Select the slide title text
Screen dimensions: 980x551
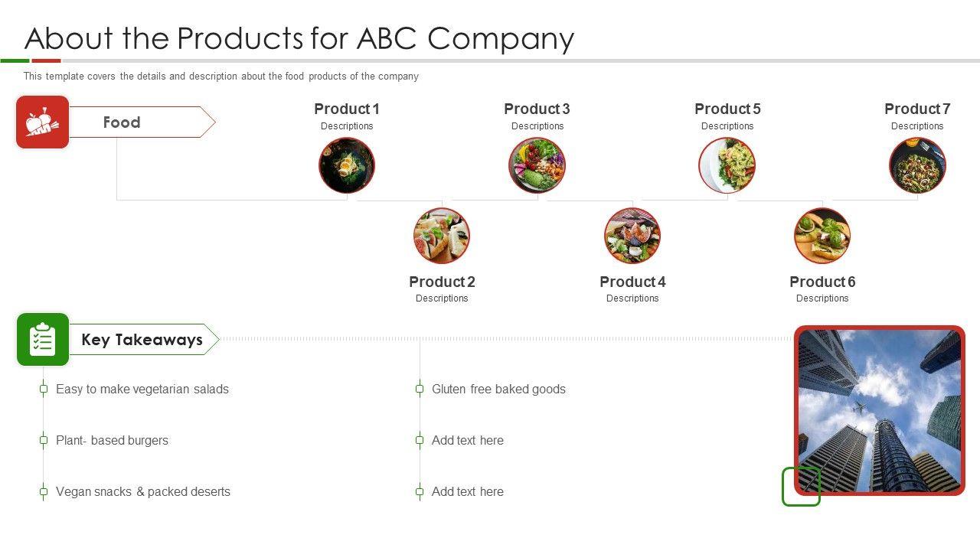299,38
